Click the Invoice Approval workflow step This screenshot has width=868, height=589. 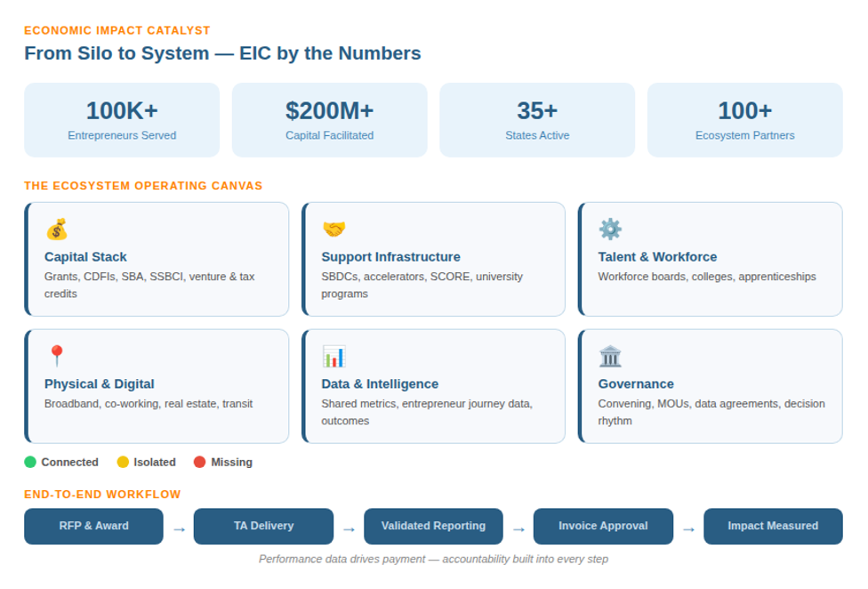[603, 526]
